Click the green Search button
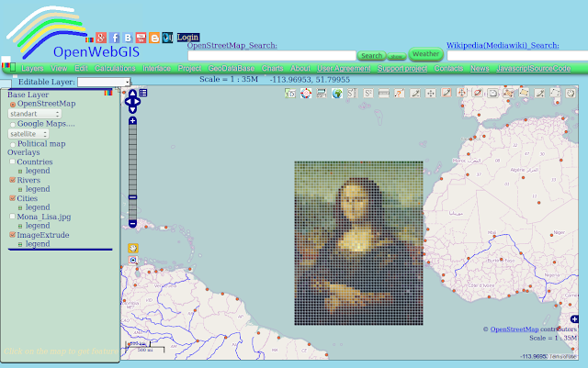 pyautogui.click(x=371, y=56)
